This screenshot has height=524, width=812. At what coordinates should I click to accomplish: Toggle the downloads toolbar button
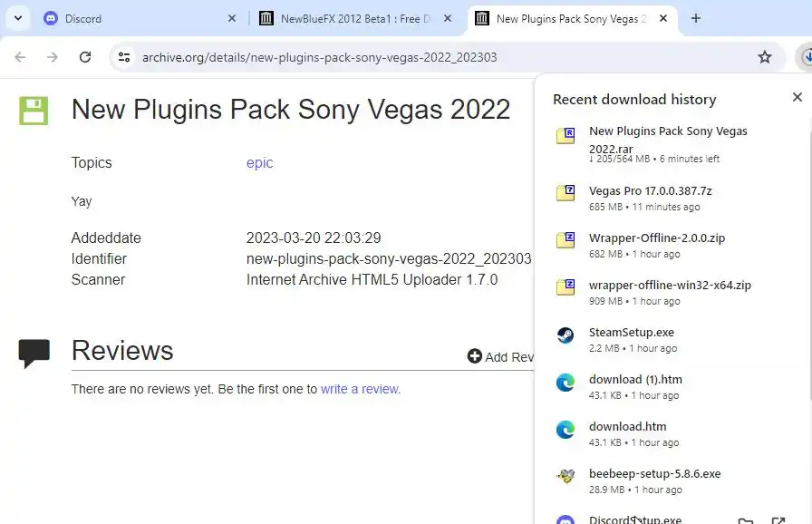coord(806,57)
